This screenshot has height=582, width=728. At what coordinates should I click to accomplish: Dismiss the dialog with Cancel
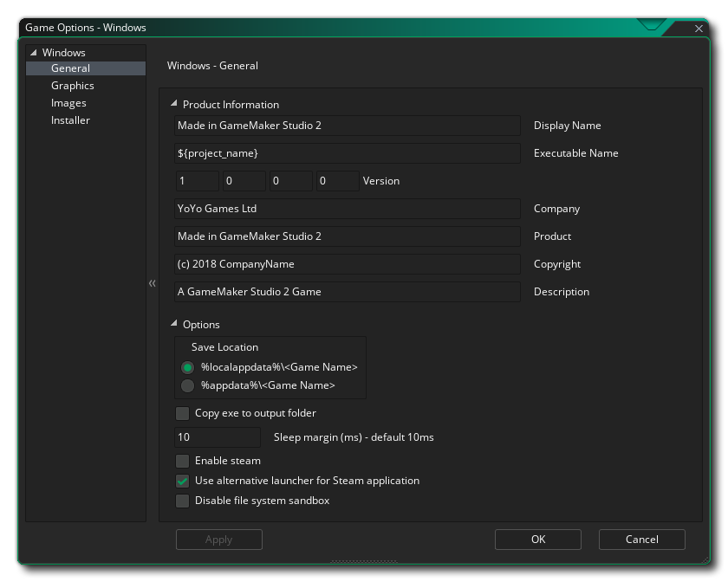coord(641,539)
